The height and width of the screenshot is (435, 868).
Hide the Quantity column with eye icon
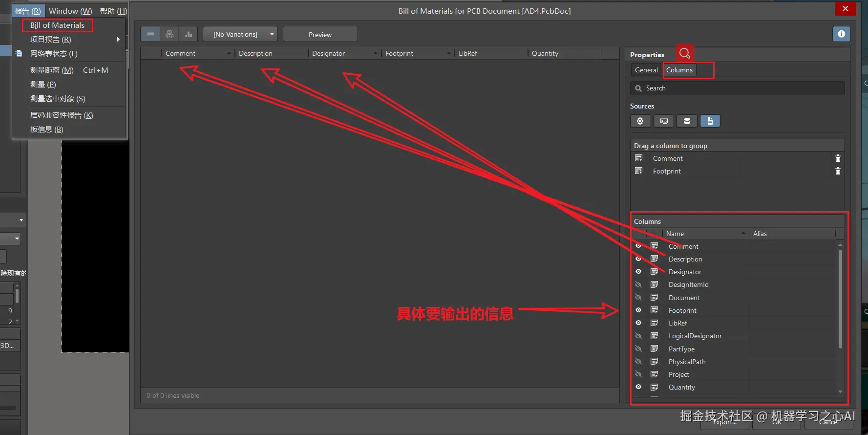[638, 387]
